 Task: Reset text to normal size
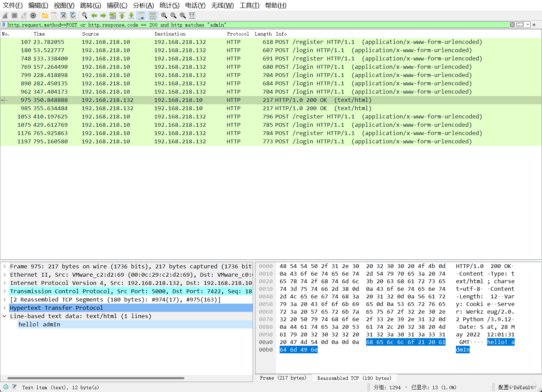click(x=183, y=16)
